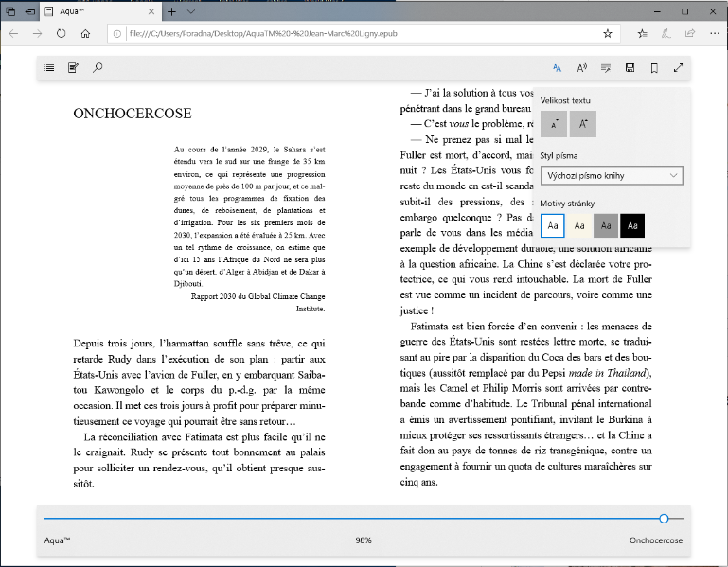Screen dimensions: 728x567
Task: Click the Onchocercose label in progress bar
Action: pos(655,540)
